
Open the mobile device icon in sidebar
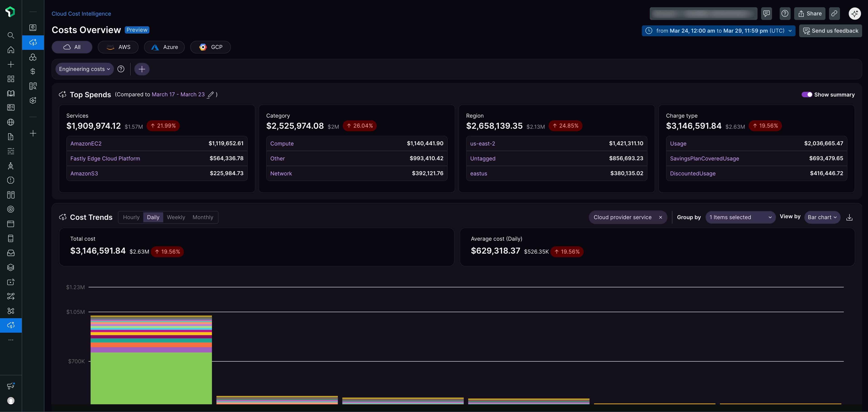pos(11,238)
